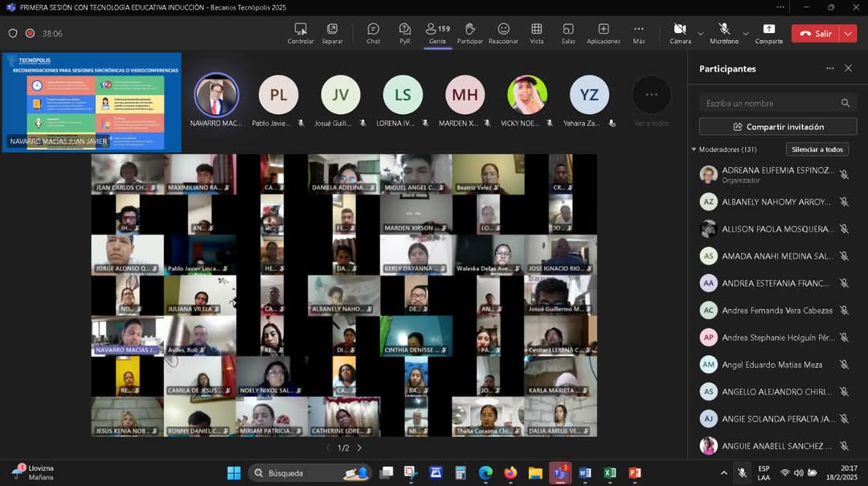The height and width of the screenshot is (486, 868).
Task: Open the Más options menu
Action: (638, 33)
